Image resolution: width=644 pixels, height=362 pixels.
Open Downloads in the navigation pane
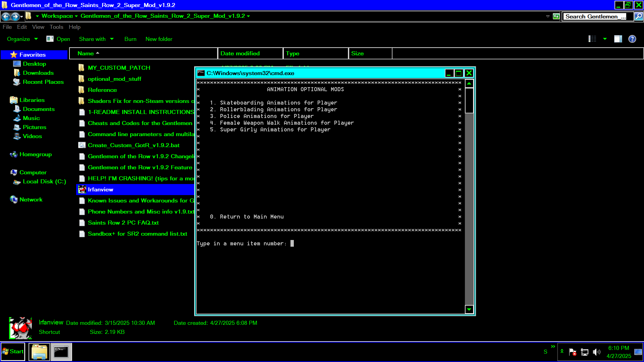[x=38, y=73]
